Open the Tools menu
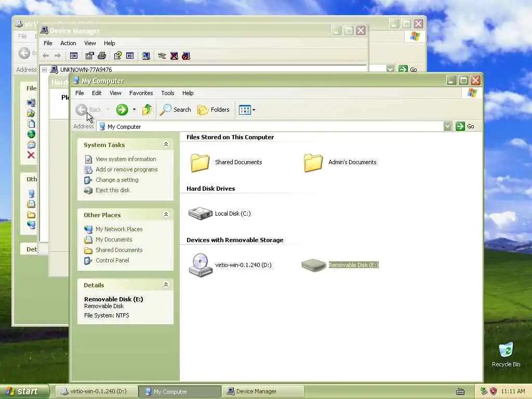The width and height of the screenshot is (532, 399). pyautogui.click(x=168, y=93)
